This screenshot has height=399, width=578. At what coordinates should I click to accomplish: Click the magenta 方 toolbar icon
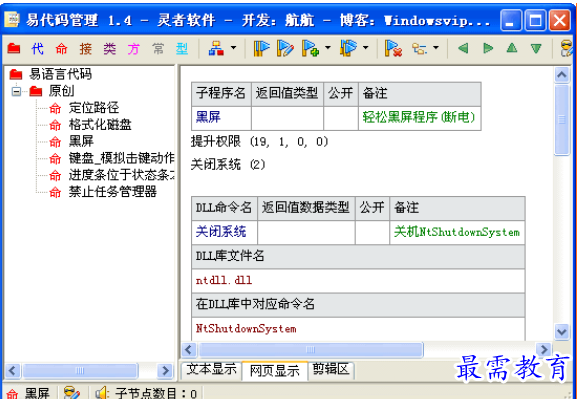pos(133,48)
